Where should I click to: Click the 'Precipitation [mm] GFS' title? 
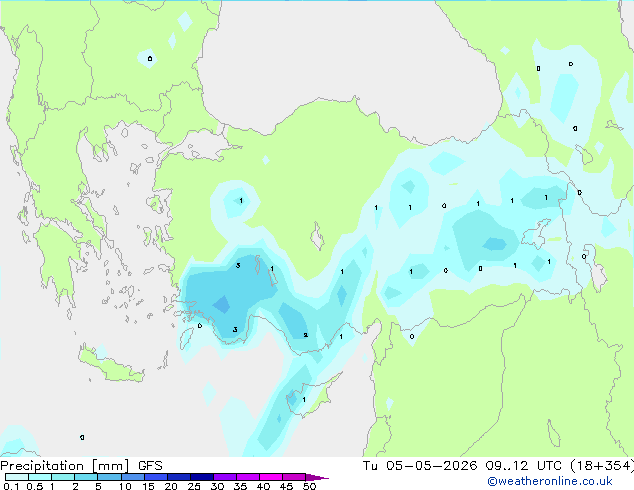click(x=81, y=466)
